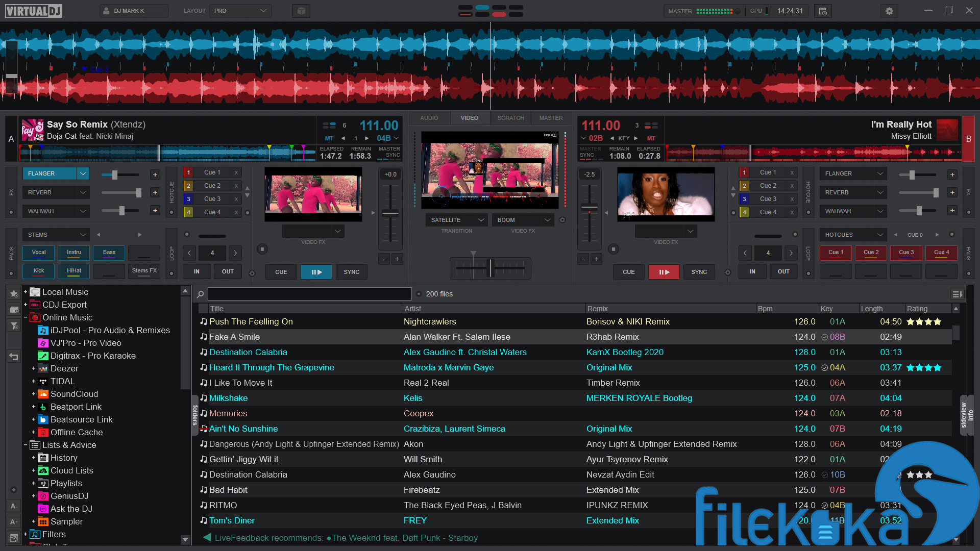Click the back arrow icon in sidebar

14,357
